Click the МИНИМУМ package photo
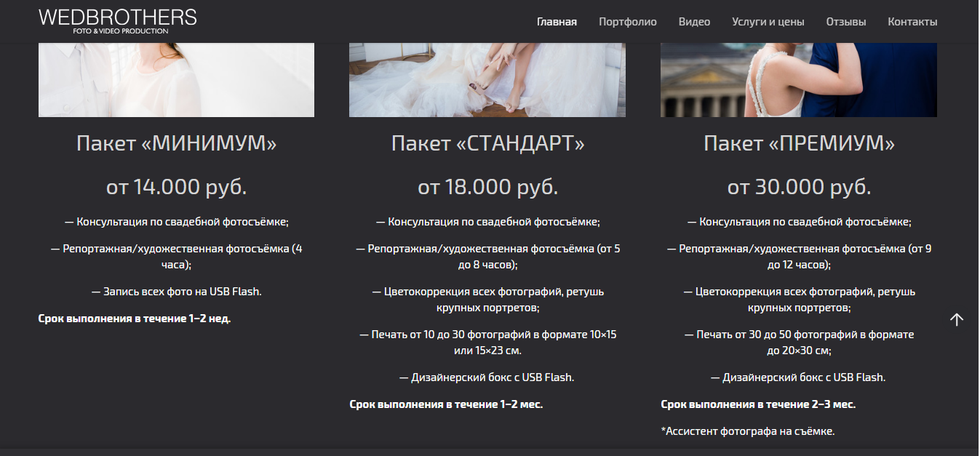 tap(176, 80)
